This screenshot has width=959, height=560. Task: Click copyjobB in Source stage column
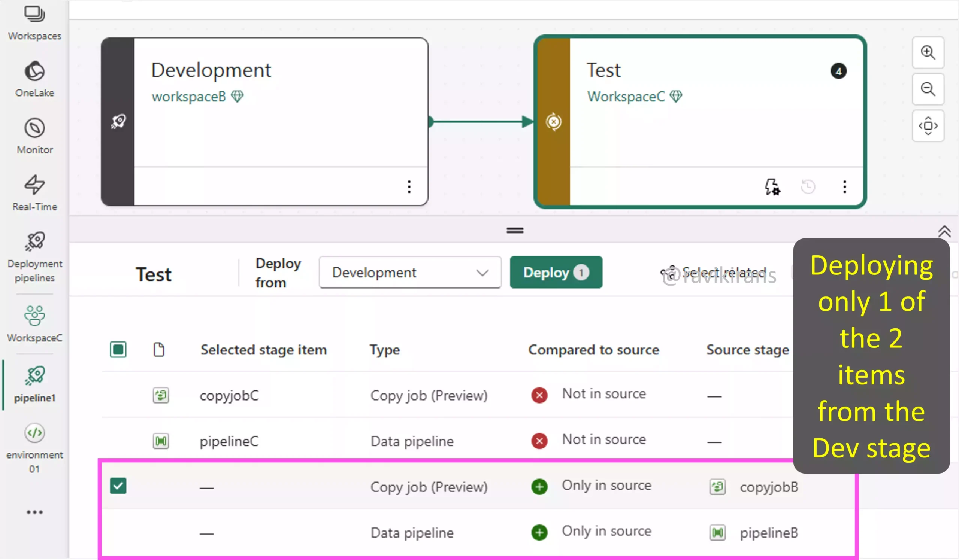coord(769,487)
